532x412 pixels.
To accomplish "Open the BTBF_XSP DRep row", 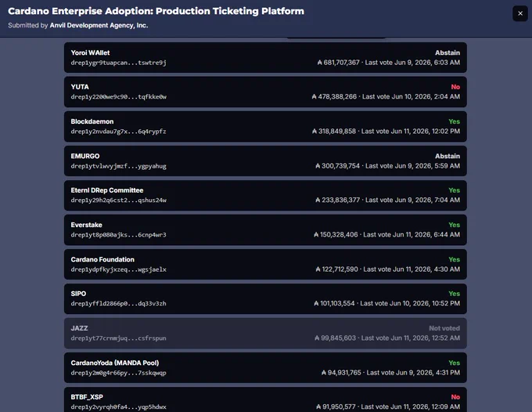I will 265,399.
